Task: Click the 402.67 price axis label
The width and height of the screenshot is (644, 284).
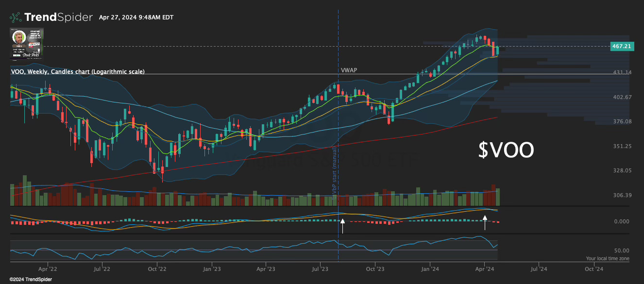Action: point(622,97)
